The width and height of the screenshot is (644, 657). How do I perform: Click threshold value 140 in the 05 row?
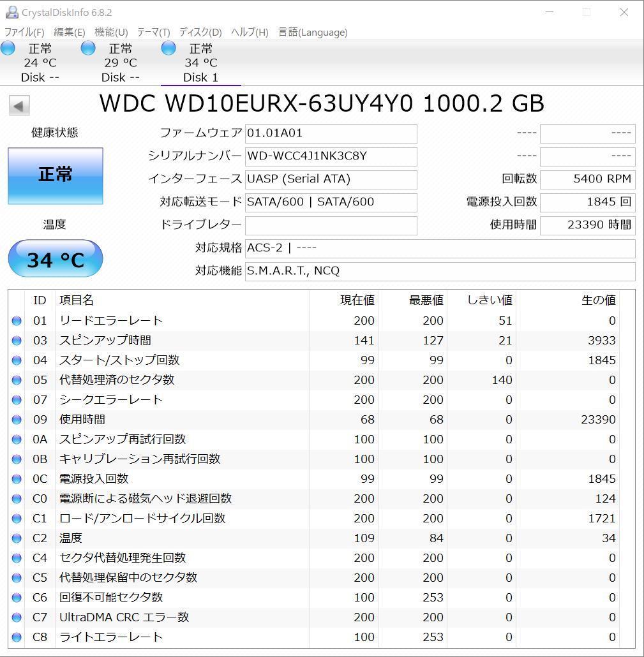tap(502, 380)
